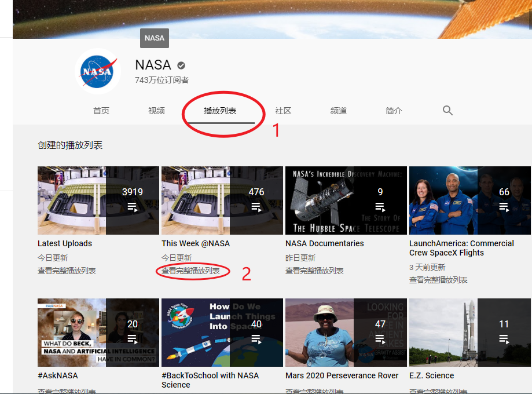Click the channel banner image

point(272,19)
